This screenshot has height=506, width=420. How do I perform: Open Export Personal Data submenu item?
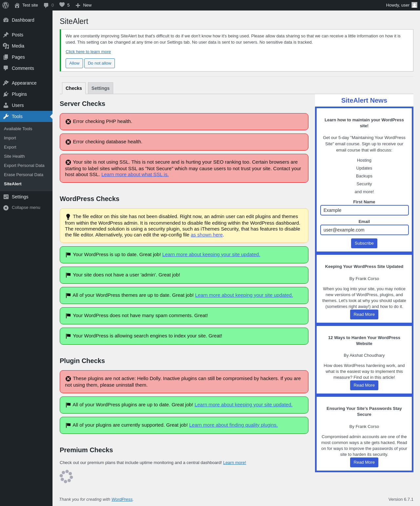24,166
